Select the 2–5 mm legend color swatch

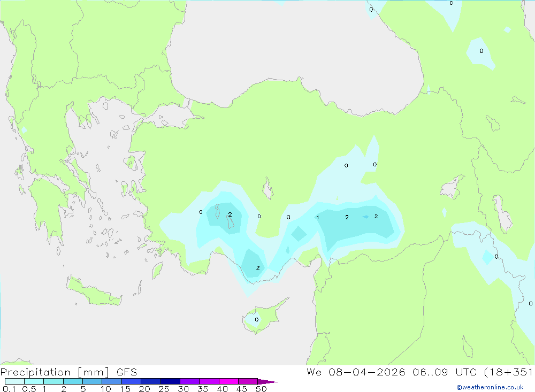73,381
